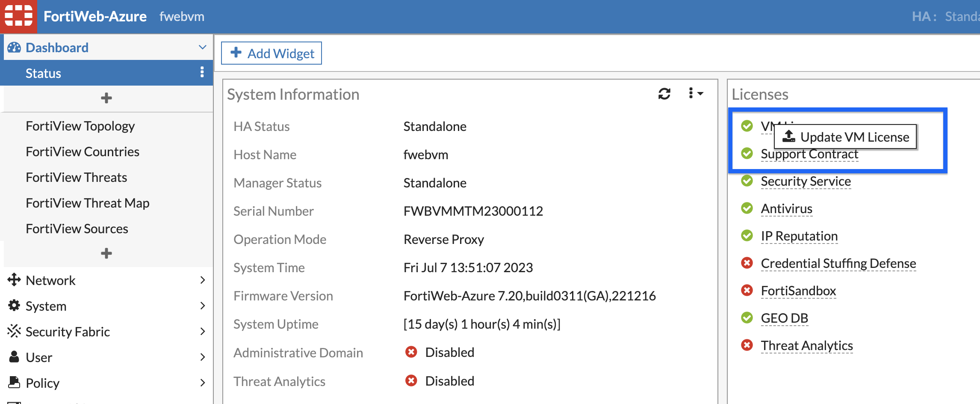Click the Reverse Proxy operation mode value
The width and height of the screenshot is (980, 404).
tap(443, 239)
